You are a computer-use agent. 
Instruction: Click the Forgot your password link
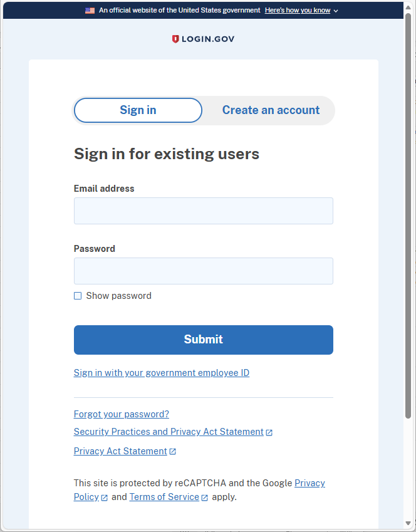(x=121, y=414)
